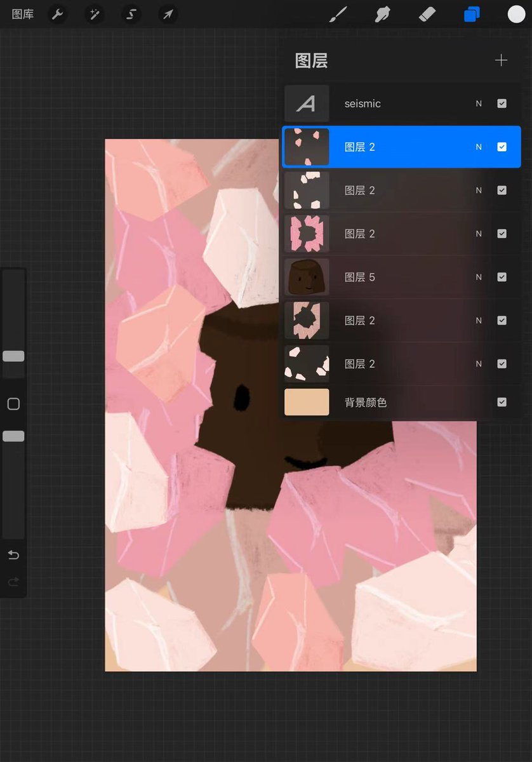Tap the chocolate face thumbnail of 图层 5
Viewport: 532px width, 762px height.
[x=307, y=277]
